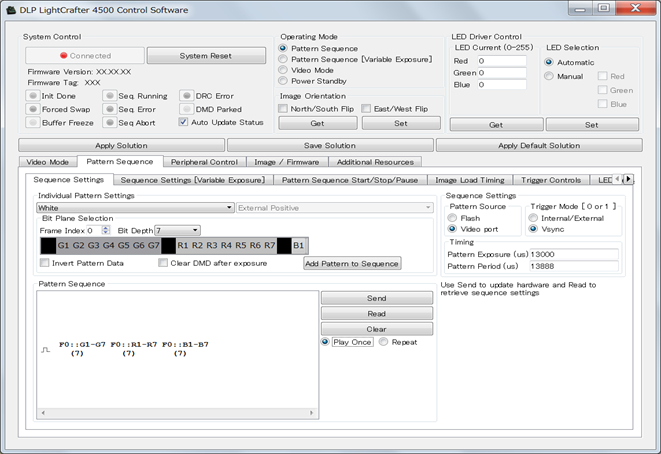This screenshot has height=454, width=661.
Task: Click the DMD Parked status indicator
Action: pyautogui.click(x=187, y=109)
